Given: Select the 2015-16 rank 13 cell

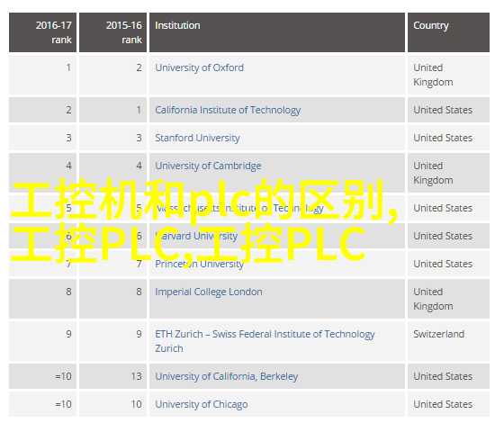Looking at the screenshot, I should pyautogui.click(x=112, y=376).
